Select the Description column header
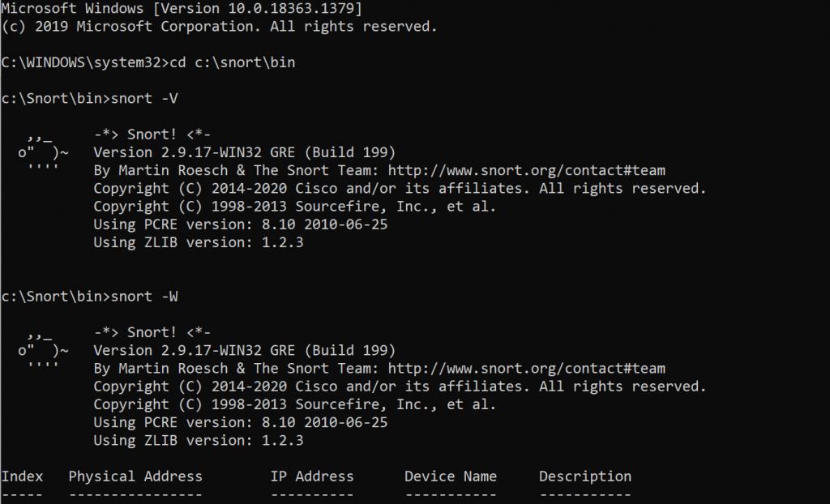The height and width of the screenshot is (504, 830). tap(585, 476)
